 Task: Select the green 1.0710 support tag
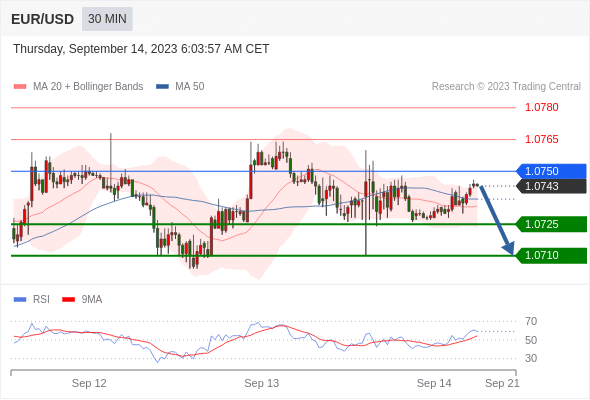[x=551, y=256]
